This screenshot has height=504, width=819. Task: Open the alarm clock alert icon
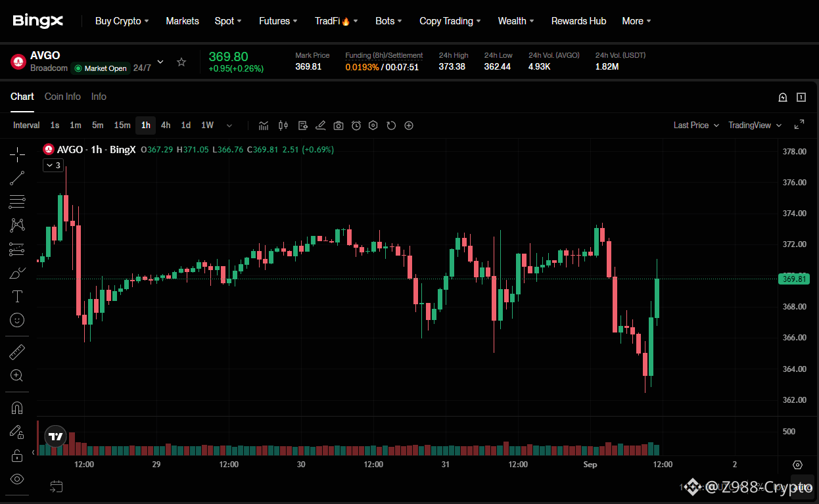point(356,126)
